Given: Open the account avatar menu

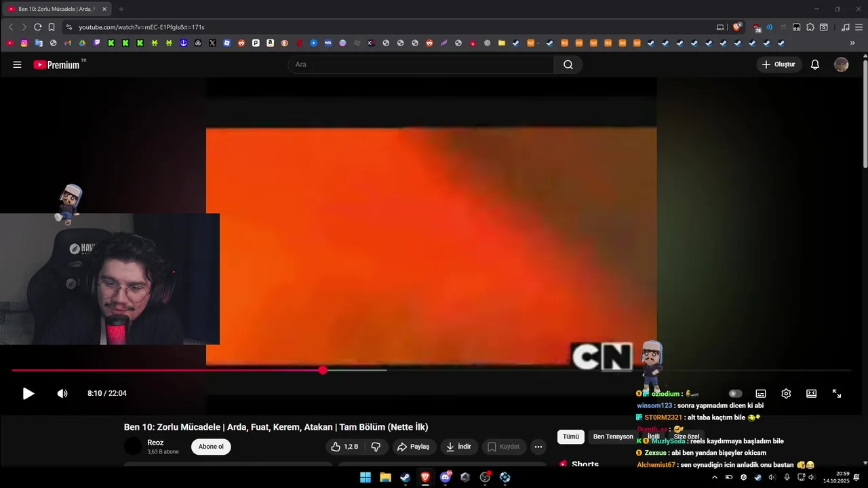Looking at the screenshot, I should pos(842,64).
